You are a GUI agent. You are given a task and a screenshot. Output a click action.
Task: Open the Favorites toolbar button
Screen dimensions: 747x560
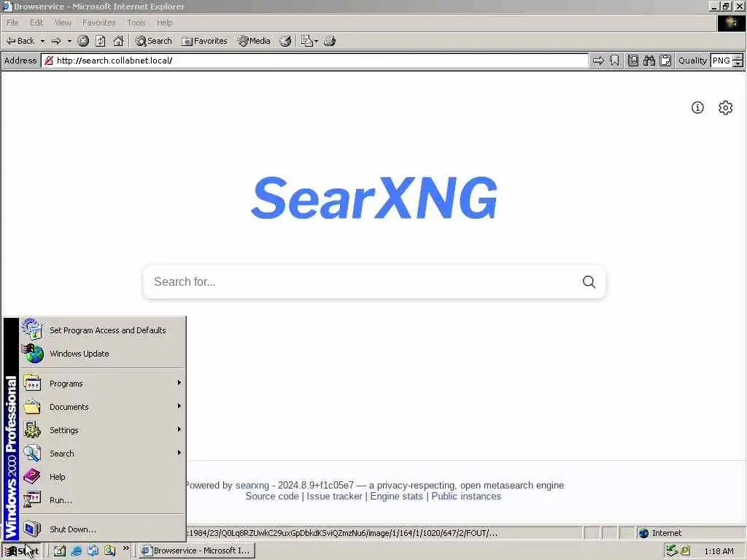coord(205,41)
